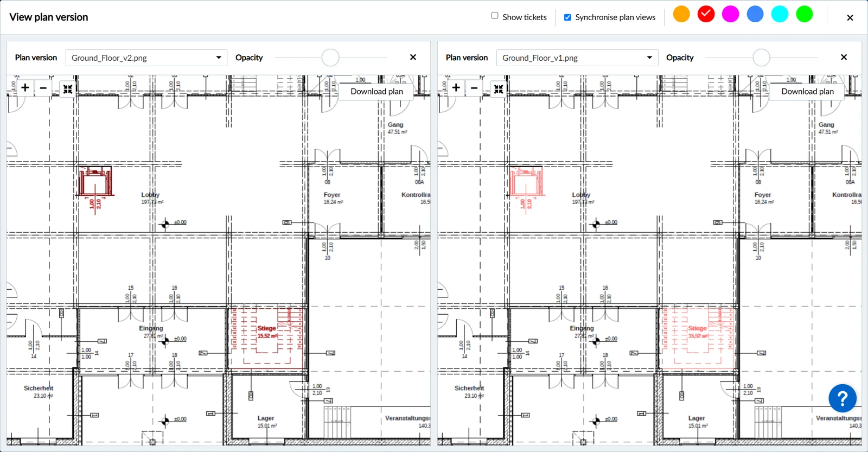The image size is (868, 452).
Task: Select the magenta highlight color
Action: pyautogui.click(x=730, y=14)
